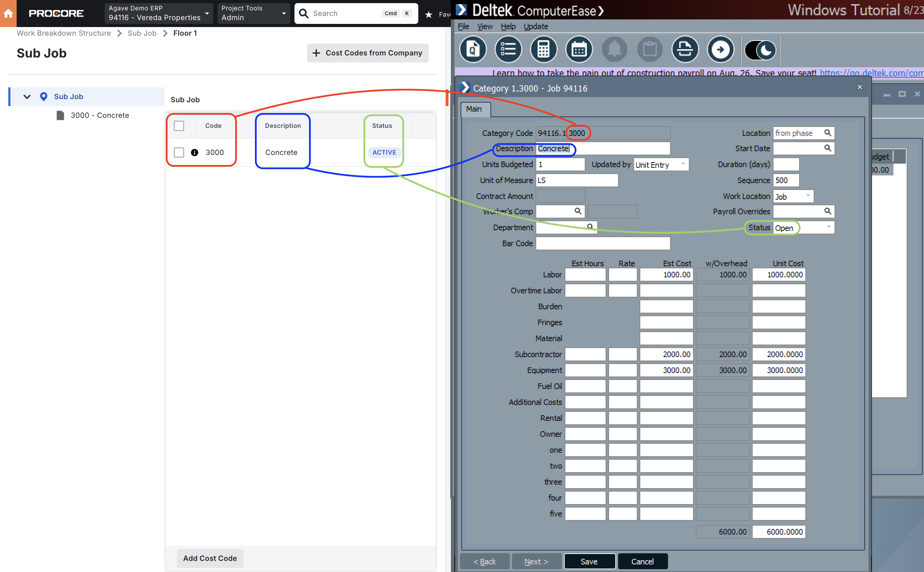Viewport: 924px width, 572px height.
Task: Open the calendar toolbar icon
Action: pyautogui.click(x=579, y=49)
